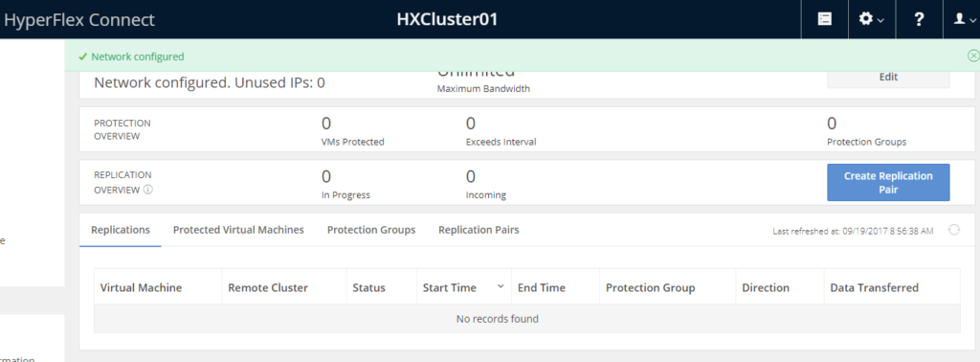The width and height of the screenshot is (980, 362).
Task: Click the Protection Groups count label
Action: coord(866,142)
